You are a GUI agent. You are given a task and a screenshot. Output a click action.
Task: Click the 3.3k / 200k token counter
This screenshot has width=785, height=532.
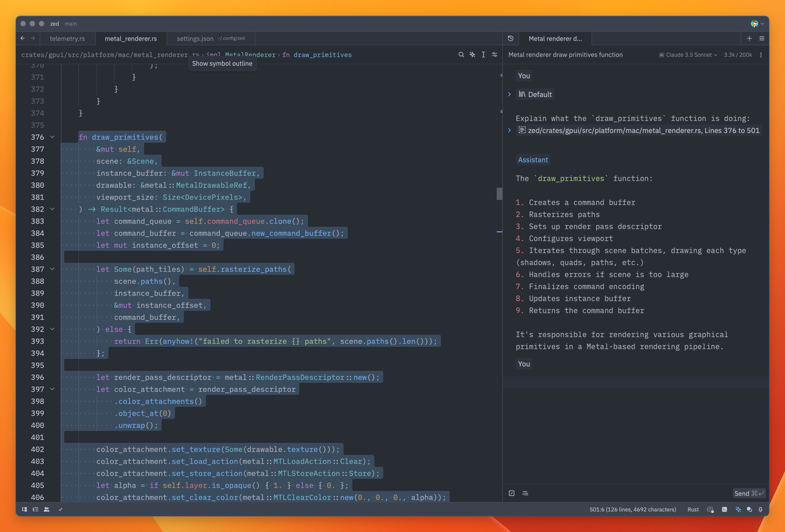coord(737,54)
